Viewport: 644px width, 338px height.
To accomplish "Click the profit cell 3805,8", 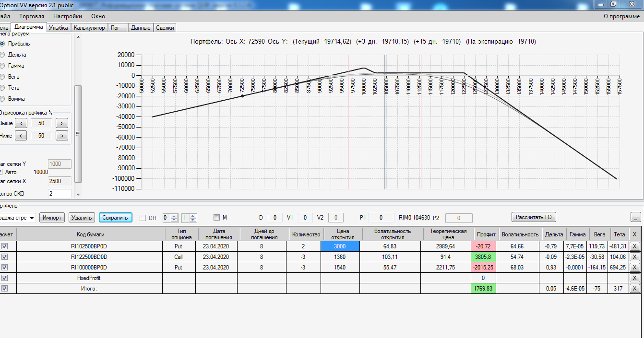I will [484, 256].
